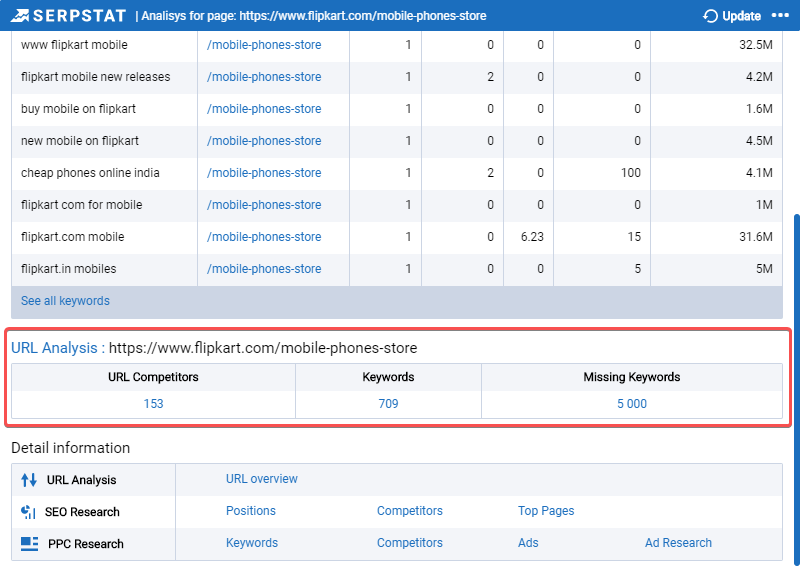The width and height of the screenshot is (800, 566).
Task: Click the URL Analysis row label
Action: tap(82, 480)
